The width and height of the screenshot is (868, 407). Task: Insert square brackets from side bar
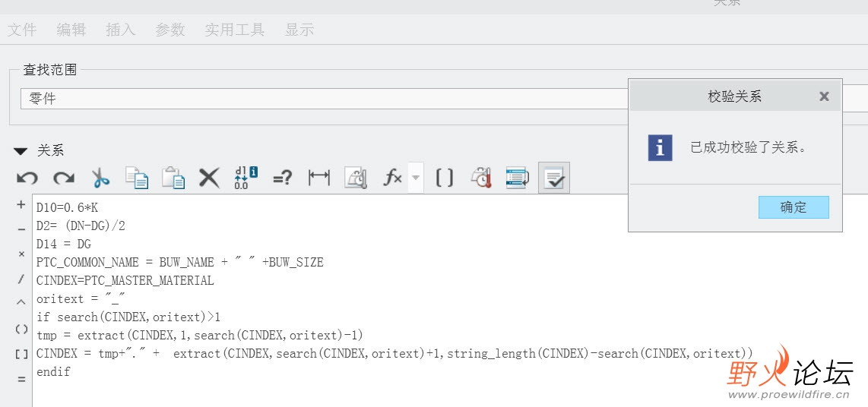tap(21, 354)
